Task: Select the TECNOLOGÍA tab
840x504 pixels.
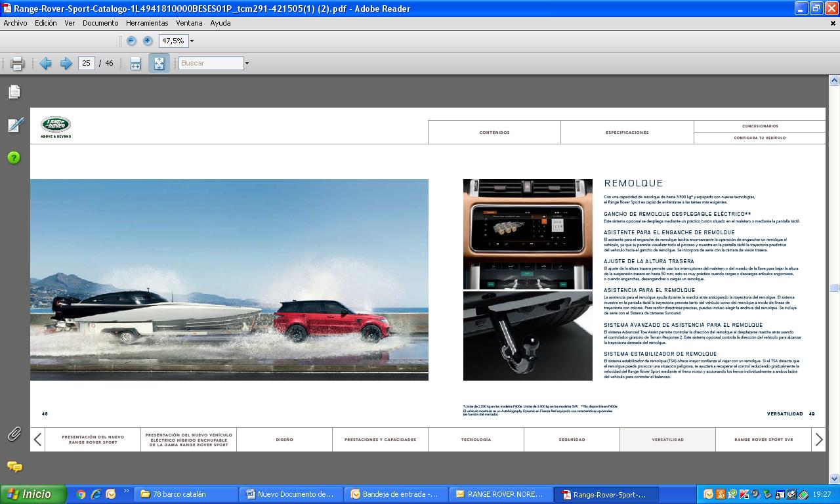Action: (476, 440)
